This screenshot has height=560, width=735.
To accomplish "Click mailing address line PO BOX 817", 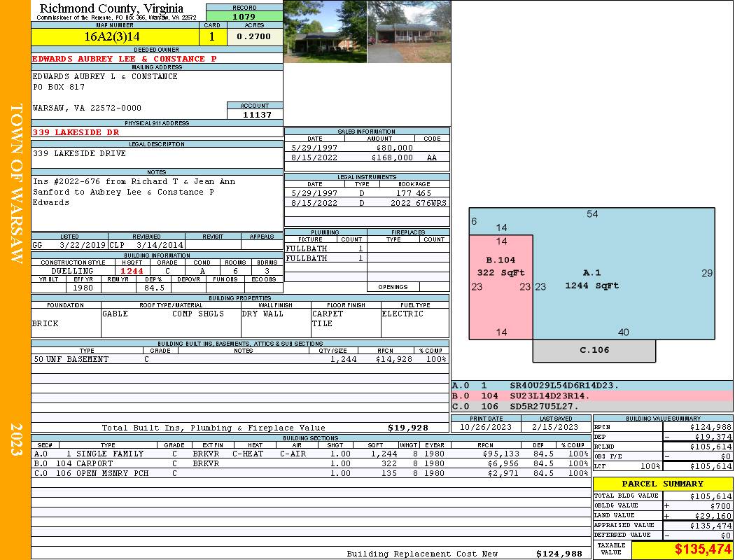I will pyautogui.click(x=59, y=87).
